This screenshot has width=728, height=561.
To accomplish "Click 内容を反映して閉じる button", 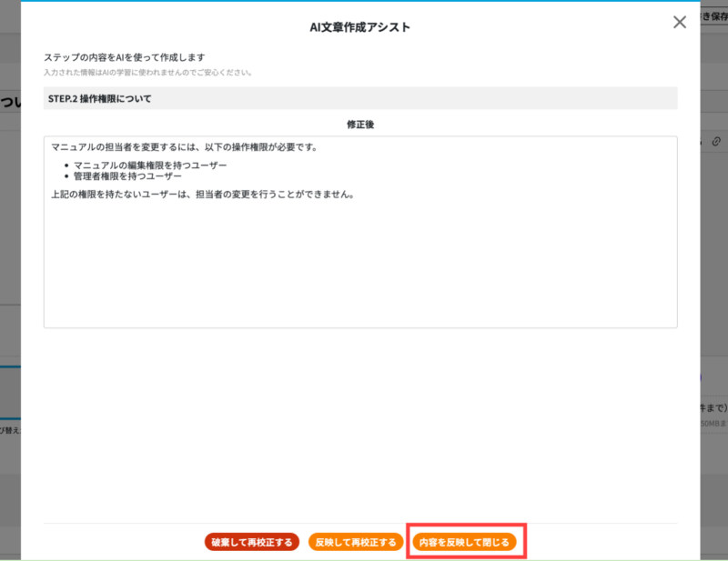I will (x=464, y=542).
